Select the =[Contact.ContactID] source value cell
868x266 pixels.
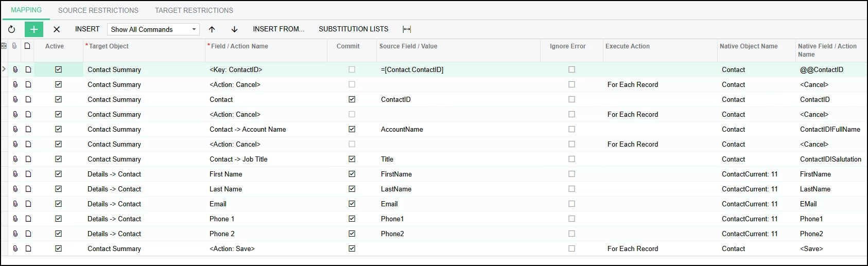coord(412,69)
